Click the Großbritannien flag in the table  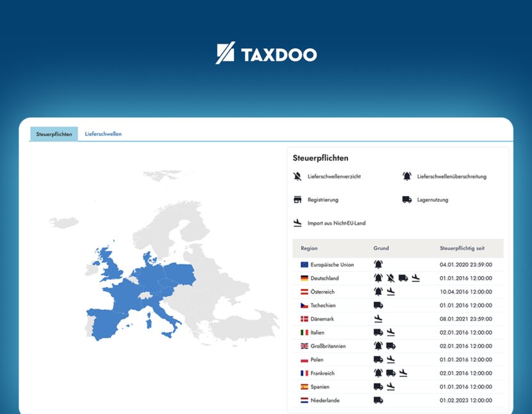pos(304,346)
